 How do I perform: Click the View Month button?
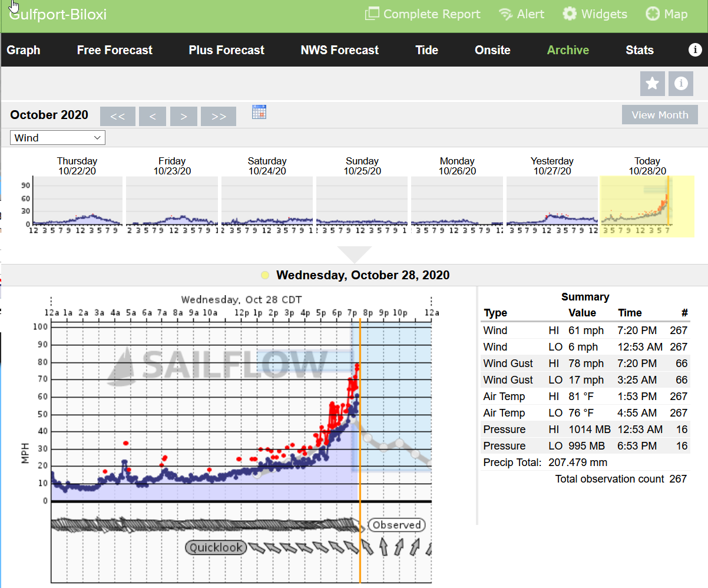pyautogui.click(x=660, y=115)
